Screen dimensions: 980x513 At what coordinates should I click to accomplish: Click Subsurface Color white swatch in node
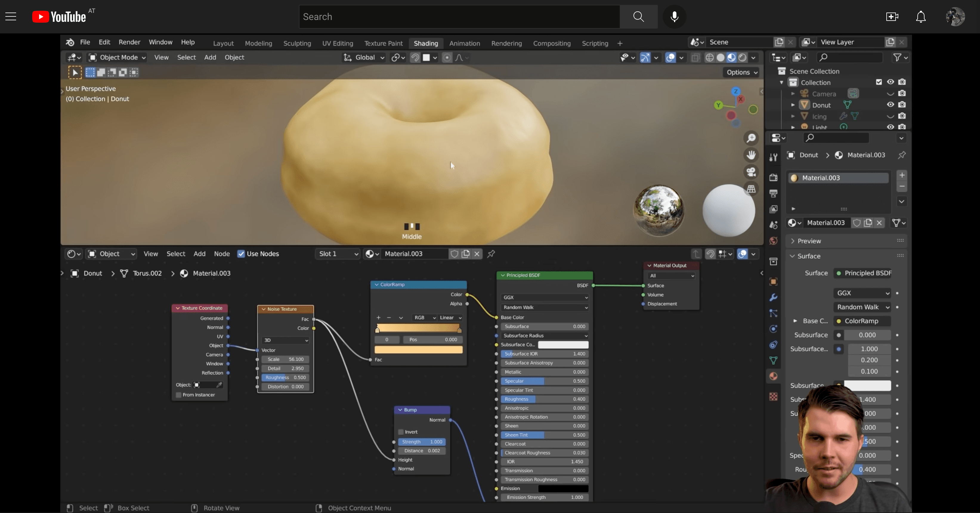[x=563, y=345]
